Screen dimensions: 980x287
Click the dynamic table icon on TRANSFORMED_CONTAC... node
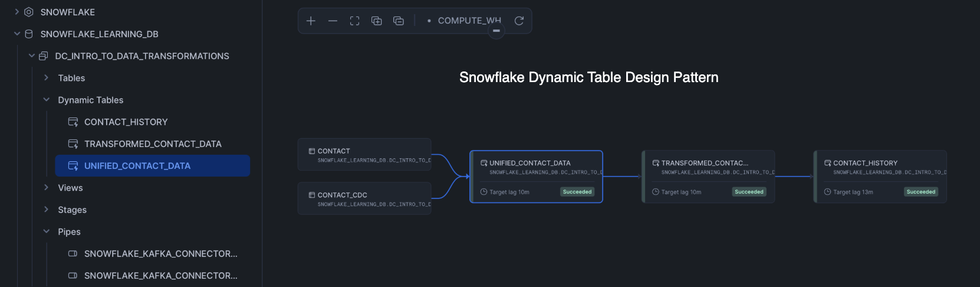(656, 163)
